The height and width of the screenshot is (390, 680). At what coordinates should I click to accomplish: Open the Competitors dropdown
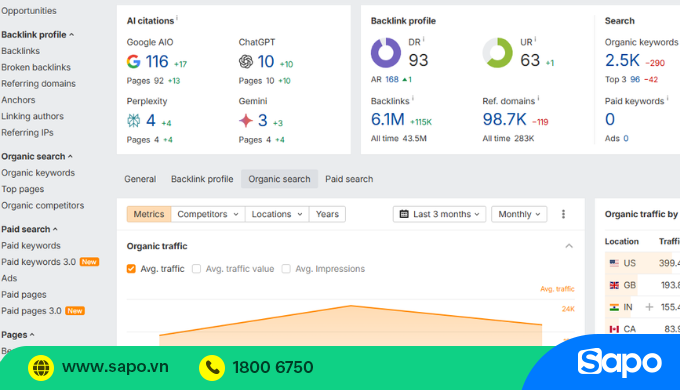point(208,214)
